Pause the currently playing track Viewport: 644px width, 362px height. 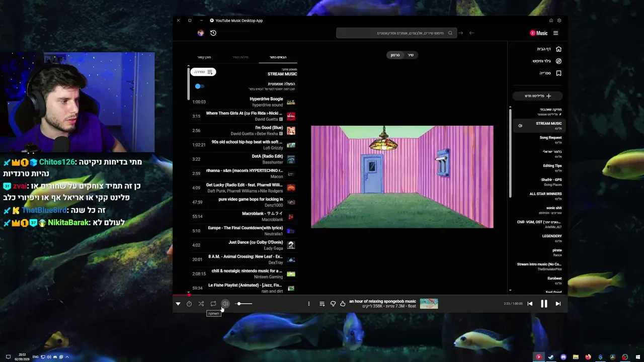(544, 304)
